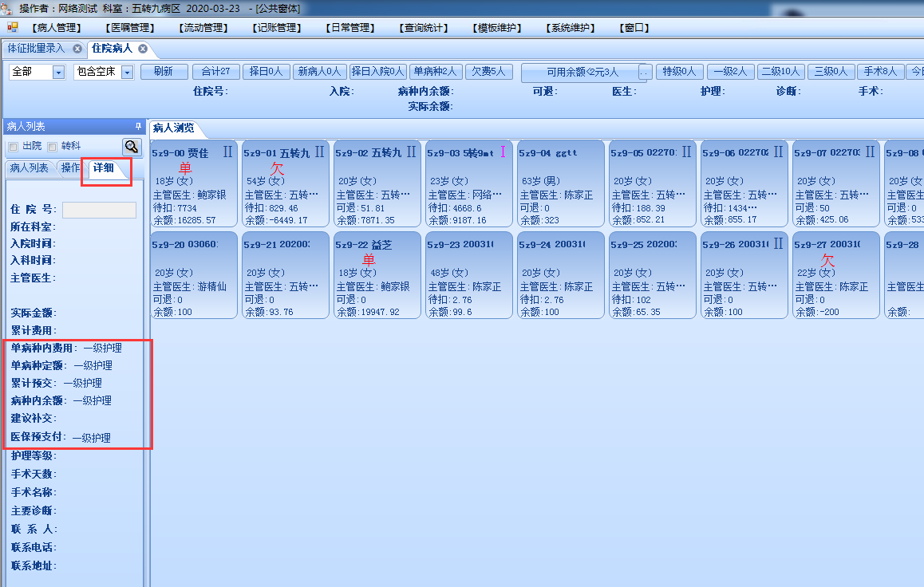Screen dimensions: 924x587
Task: Open the 医嘱管理 menu
Action: click(129, 28)
